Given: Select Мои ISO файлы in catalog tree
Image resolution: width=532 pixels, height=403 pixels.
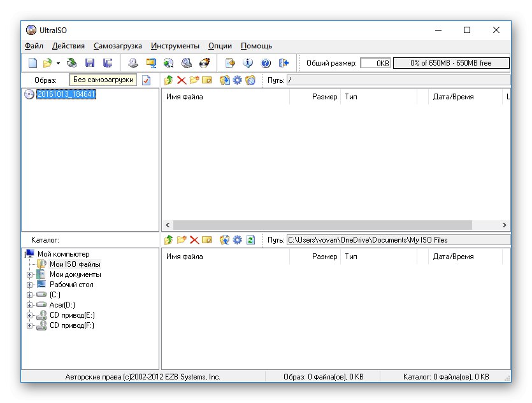Looking at the screenshot, I should [75, 264].
